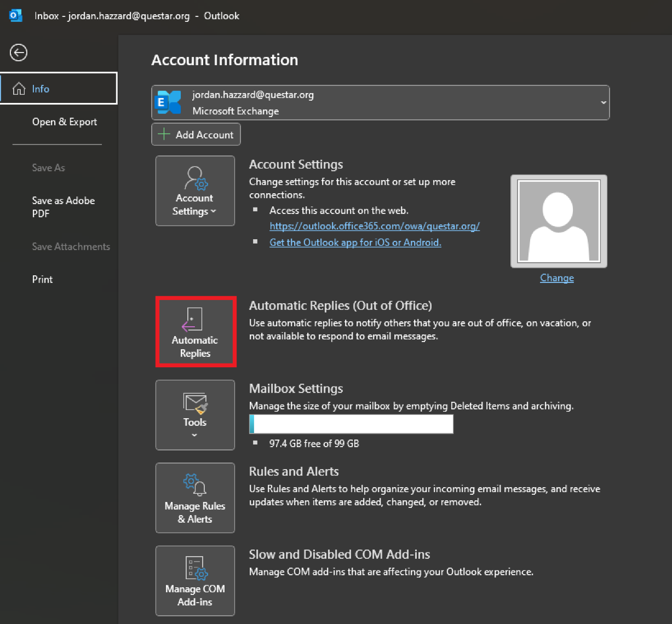Open Automatic Replies settings

pyautogui.click(x=196, y=332)
